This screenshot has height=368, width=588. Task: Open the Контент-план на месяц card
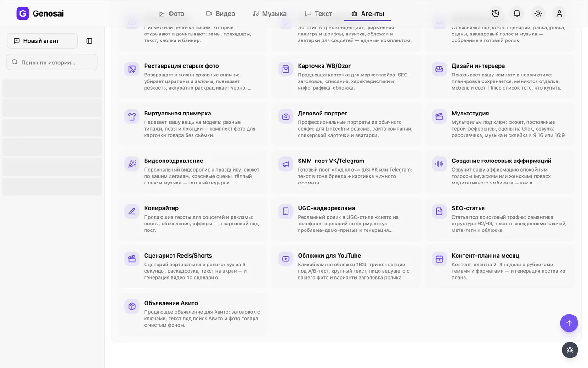point(500,266)
